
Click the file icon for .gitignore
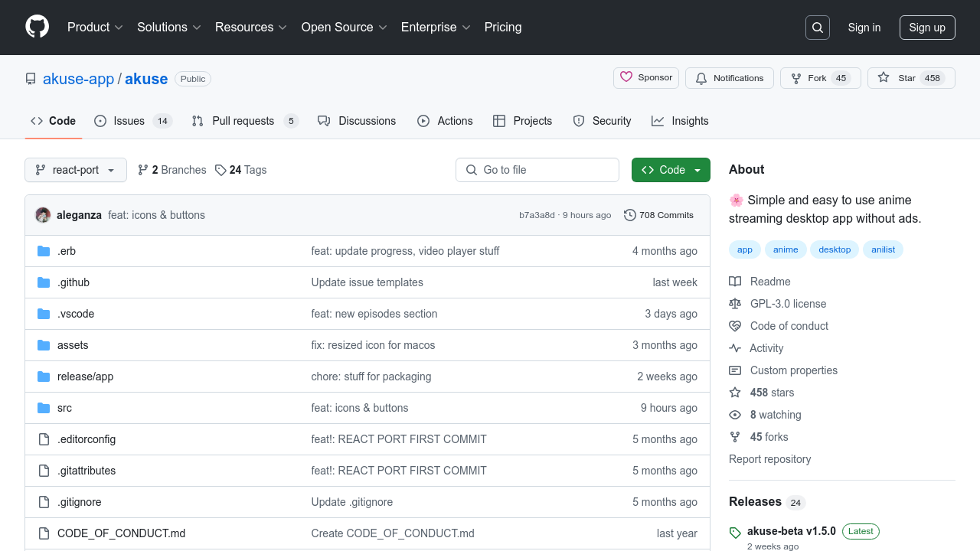(44, 502)
